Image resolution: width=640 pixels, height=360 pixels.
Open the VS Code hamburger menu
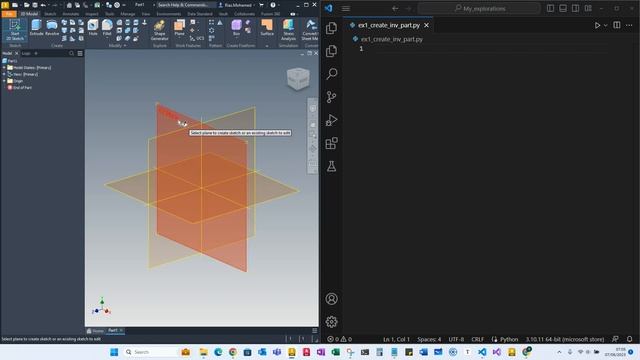tap(346, 8)
